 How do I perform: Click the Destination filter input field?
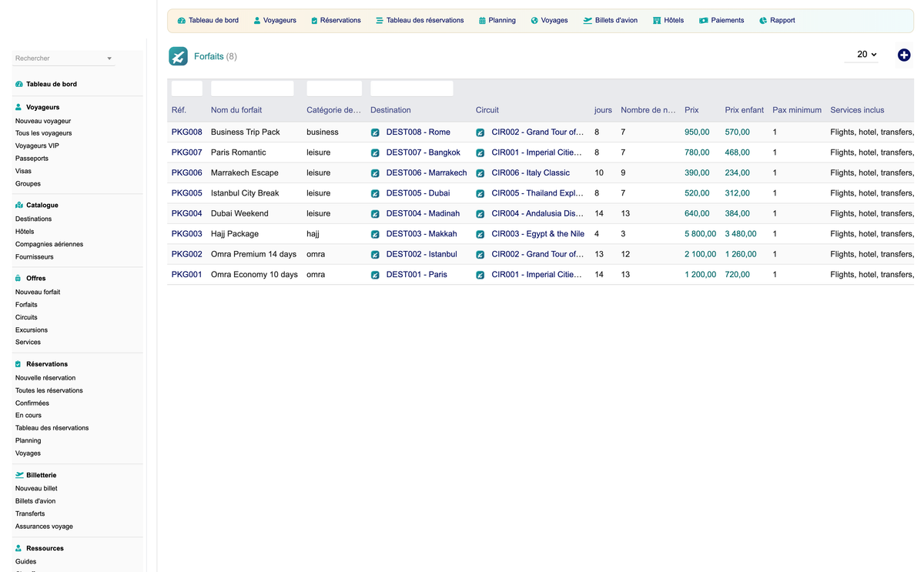(412, 89)
